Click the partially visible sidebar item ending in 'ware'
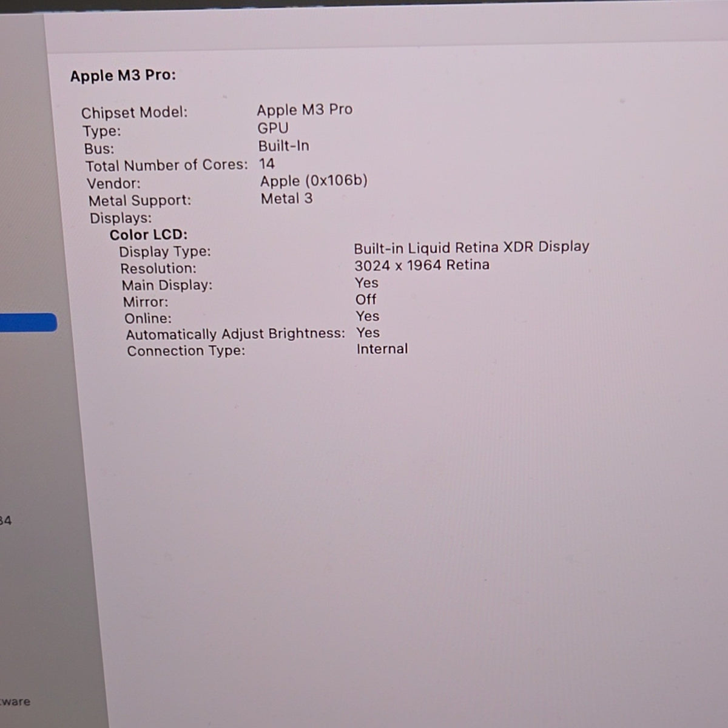Screen dimensions: 728x728 [15, 702]
